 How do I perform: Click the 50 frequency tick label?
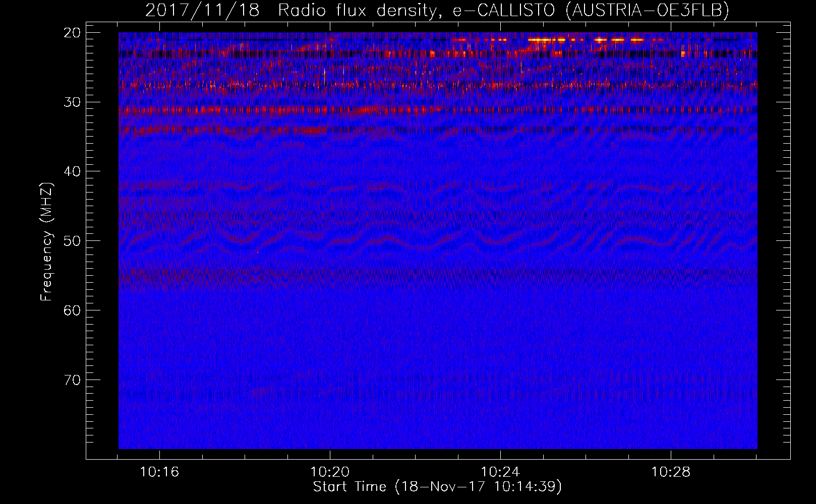click(73, 241)
